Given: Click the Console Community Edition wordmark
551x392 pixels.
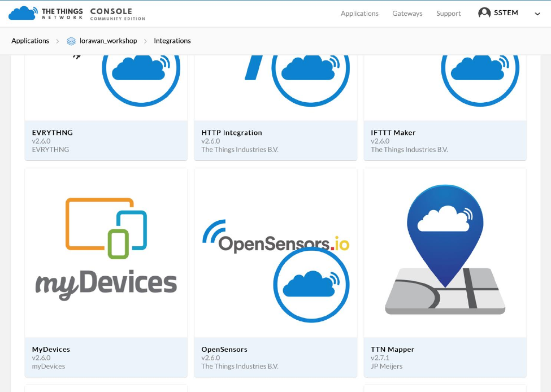Looking at the screenshot, I should click(118, 14).
